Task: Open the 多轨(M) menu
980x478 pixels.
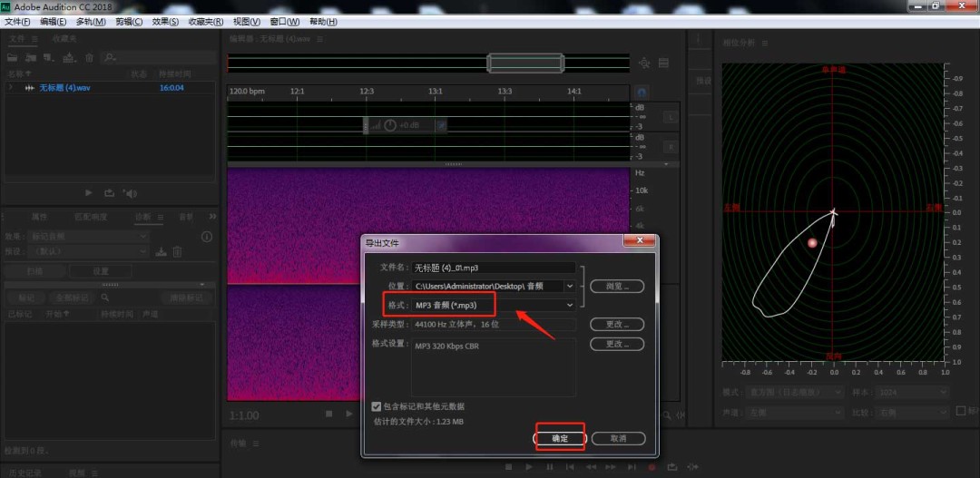Action: pyautogui.click(x=90, y=21)
